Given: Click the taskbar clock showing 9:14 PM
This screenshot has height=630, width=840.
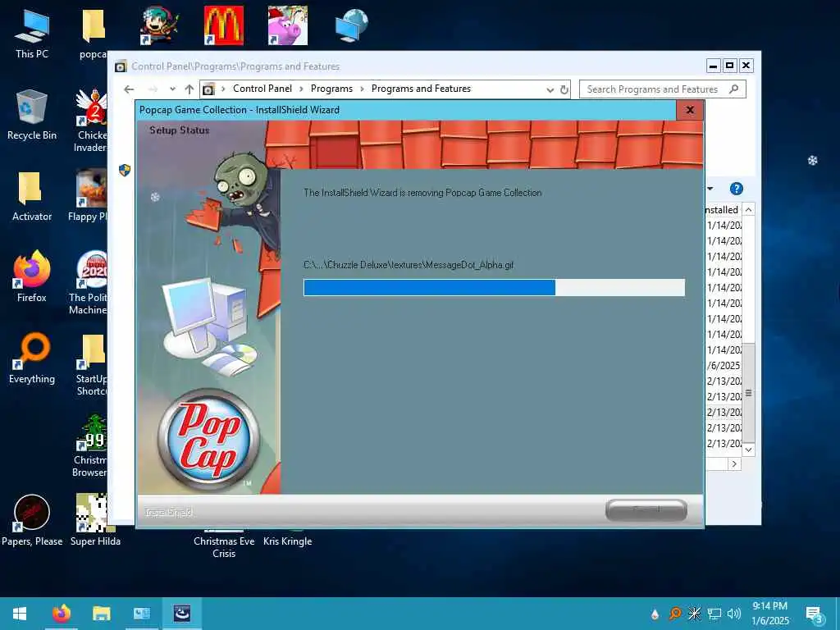Looking at the screenshot, I should (x=770, y=614).
